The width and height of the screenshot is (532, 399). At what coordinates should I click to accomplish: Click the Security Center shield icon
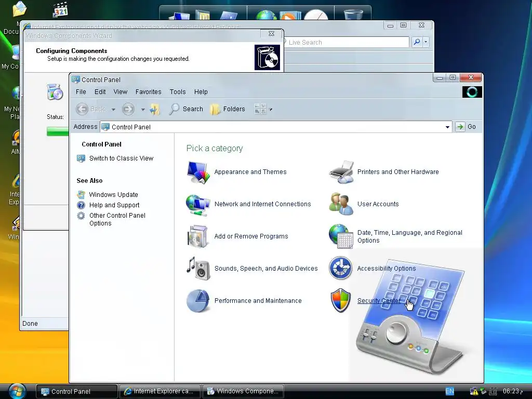[x=340, y=300]
